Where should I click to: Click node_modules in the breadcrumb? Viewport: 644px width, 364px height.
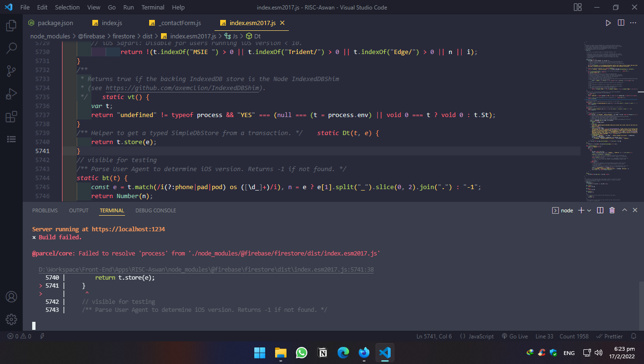[x=50, y=36]
